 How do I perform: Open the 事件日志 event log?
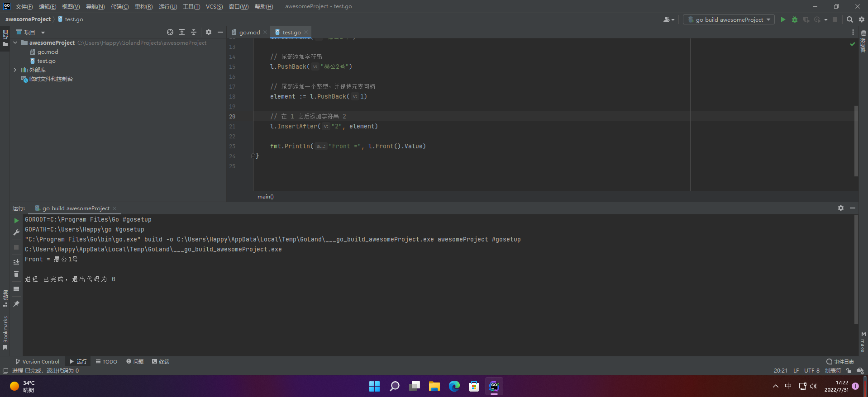pyautogui.click(x=840, y=362)
